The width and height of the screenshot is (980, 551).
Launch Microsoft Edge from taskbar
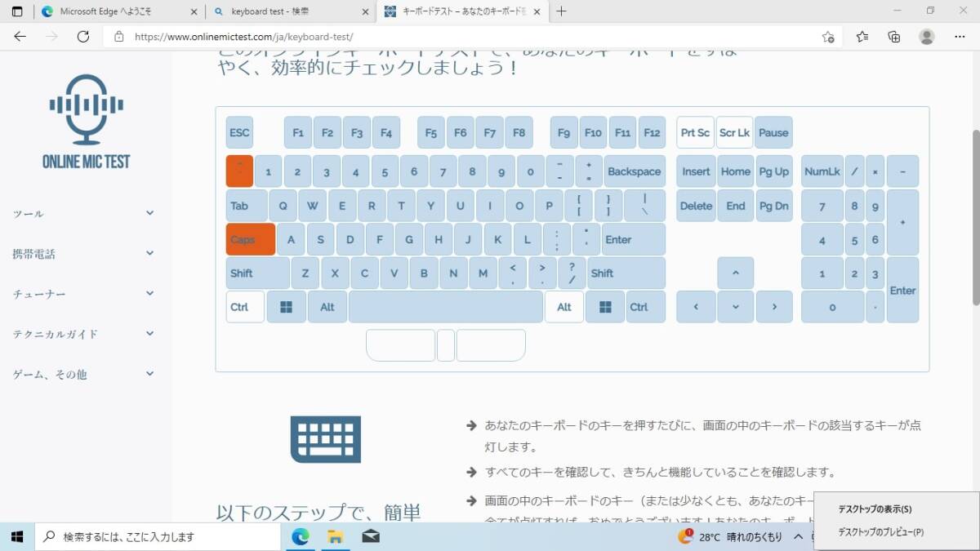coord(301,536)
